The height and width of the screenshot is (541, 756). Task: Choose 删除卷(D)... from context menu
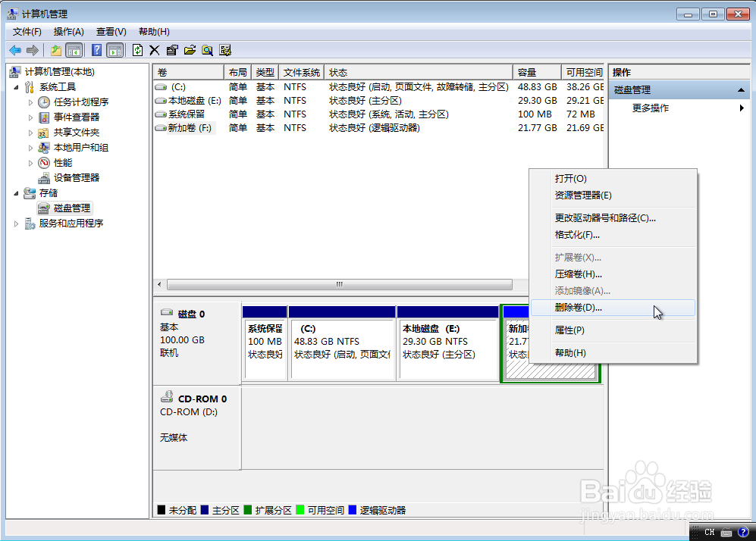(x=613, y=308)
